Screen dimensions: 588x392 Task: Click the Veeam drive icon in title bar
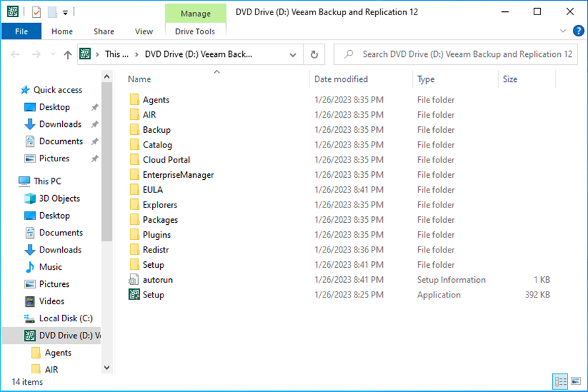coord(13,12)
